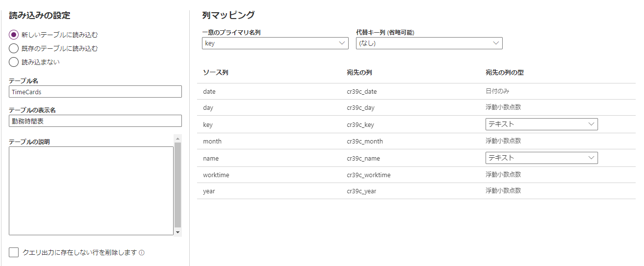
Task: Click the cr39c_year destination column cell
Action: pyautogui.click(x=361, y=191)
